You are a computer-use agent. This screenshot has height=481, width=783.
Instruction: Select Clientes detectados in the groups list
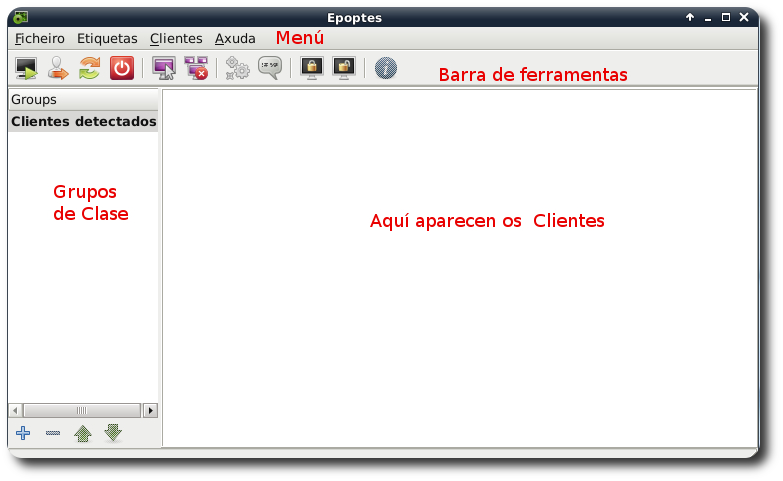[x=83, y=121]
